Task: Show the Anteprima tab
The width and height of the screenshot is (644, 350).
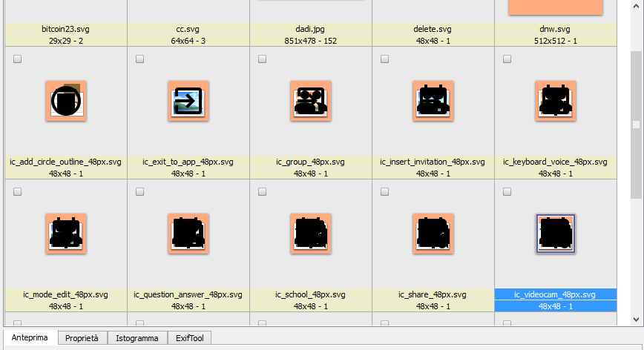Action: click(30, 337)
